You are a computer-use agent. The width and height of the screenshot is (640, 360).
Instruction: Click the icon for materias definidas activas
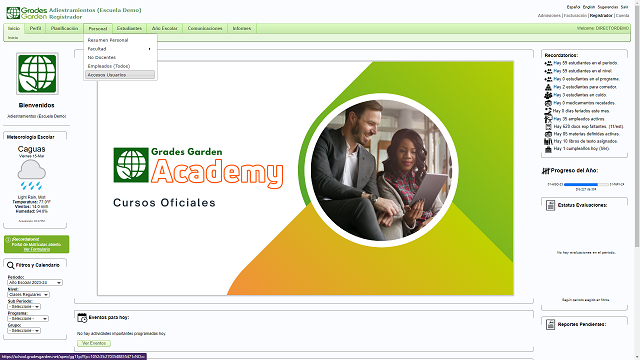pos(548,134)
